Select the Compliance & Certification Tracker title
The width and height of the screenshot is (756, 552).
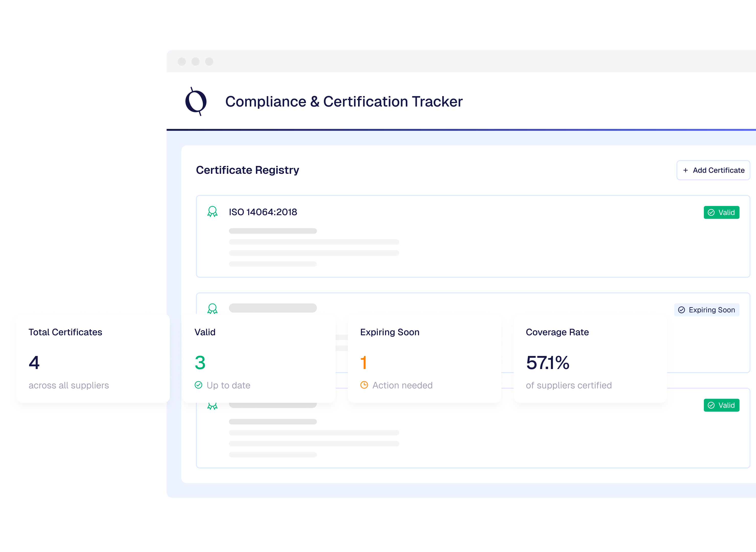[344, 101]
